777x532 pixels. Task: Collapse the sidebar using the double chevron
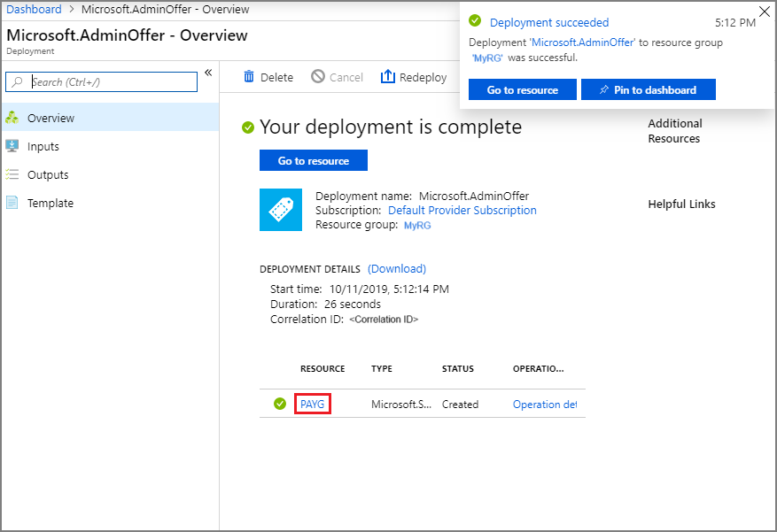[208, 74]
